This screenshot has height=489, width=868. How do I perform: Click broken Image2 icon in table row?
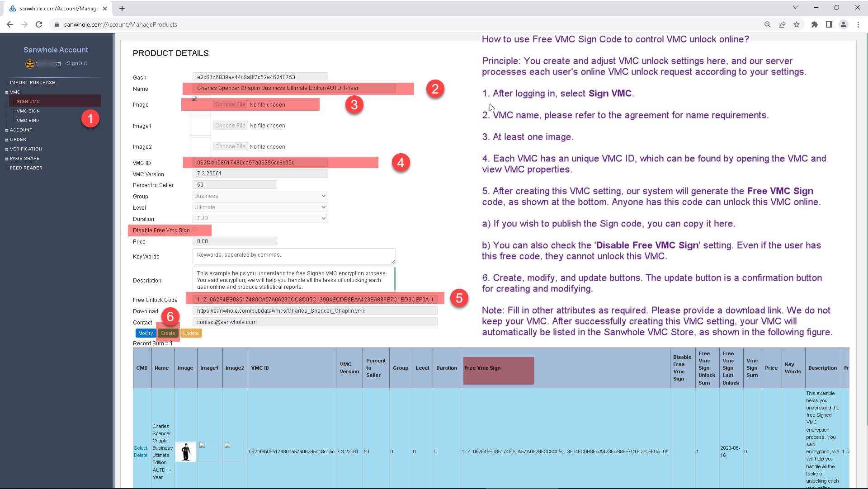[x=234, y=451]
